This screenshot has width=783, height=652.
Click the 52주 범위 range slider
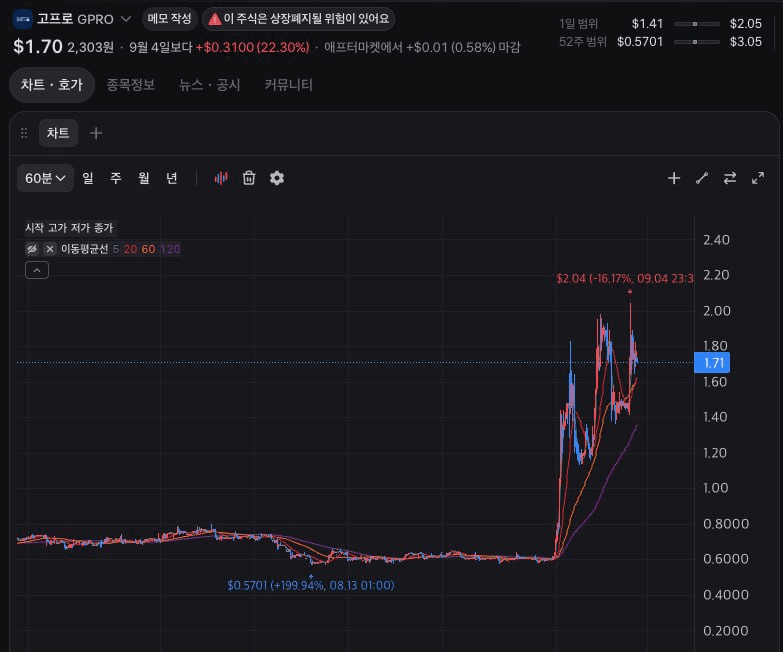click(x=697, y=42)
